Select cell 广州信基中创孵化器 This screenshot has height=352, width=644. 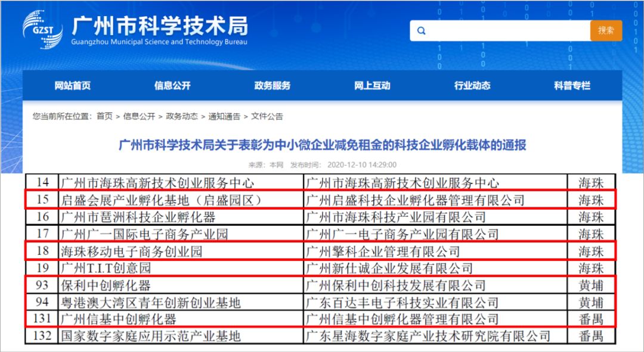pos(181,319)
